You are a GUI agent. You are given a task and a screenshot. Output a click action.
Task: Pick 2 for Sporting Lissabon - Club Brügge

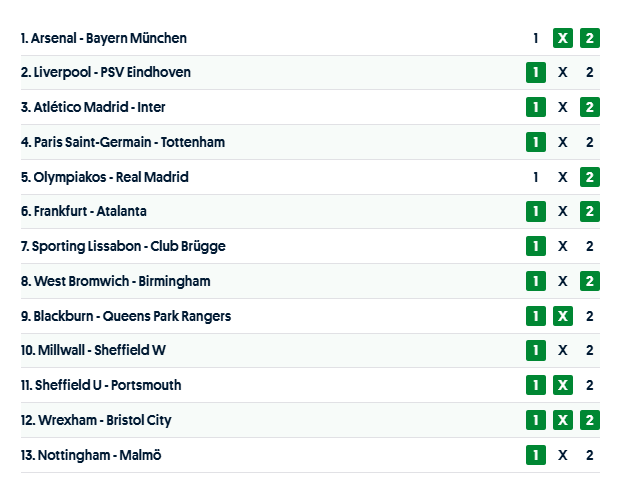(590, 246)
